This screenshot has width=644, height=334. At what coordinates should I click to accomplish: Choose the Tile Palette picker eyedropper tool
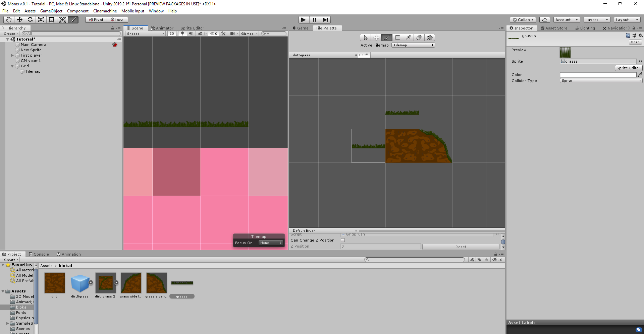[x=408, y=38]
